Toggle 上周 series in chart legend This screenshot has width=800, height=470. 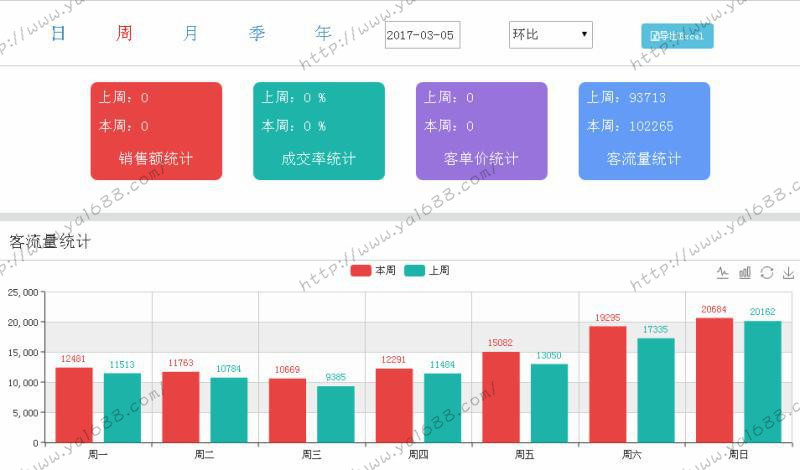(x=427, y=270)
